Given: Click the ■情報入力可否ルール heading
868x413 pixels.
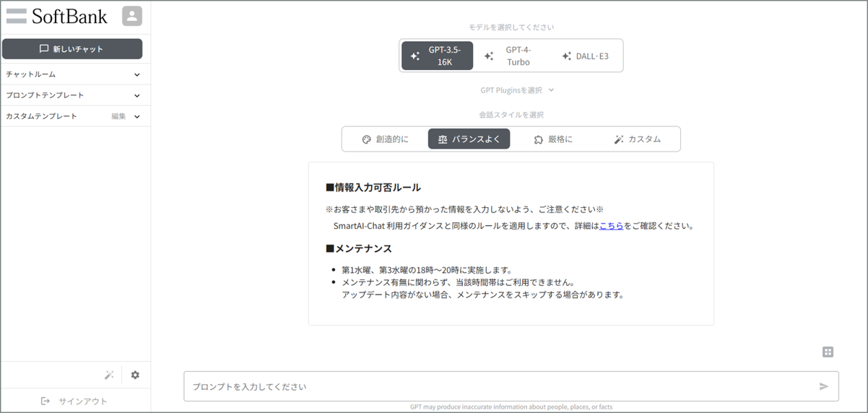Looking at the screenshot, I should click(x=373, y=188).
